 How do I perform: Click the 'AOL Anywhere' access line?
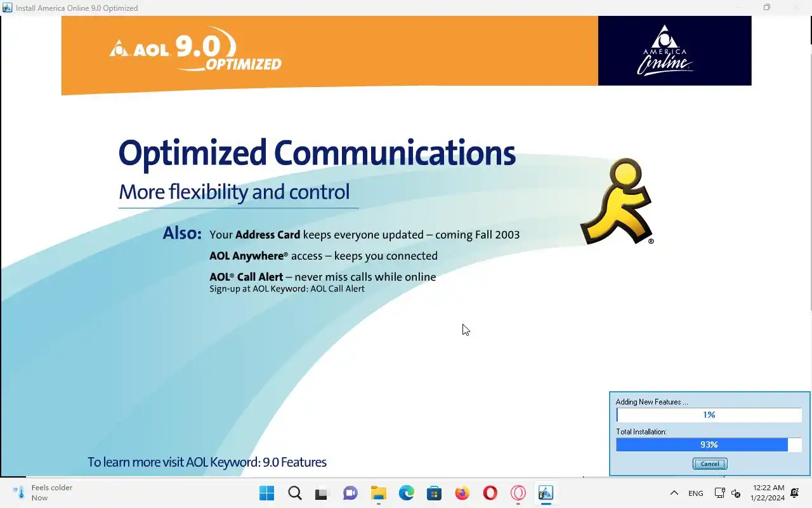pos(324,256)
